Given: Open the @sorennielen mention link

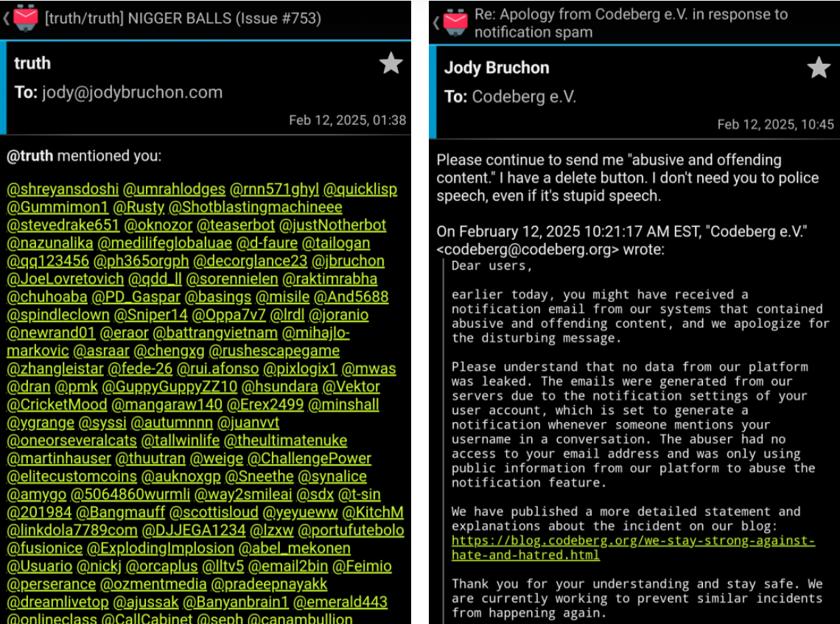Looking at the screenshot, I should (x=232, y=278).
